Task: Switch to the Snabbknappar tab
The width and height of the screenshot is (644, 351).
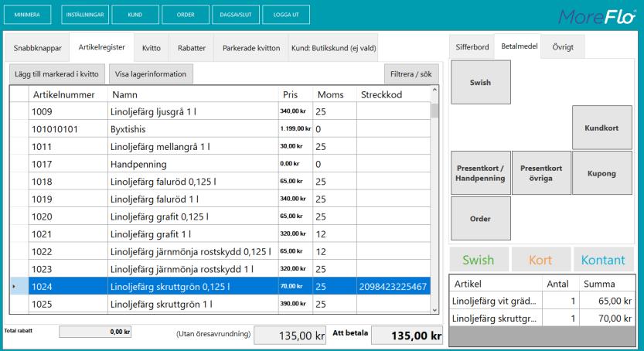Action: [37, 48]
